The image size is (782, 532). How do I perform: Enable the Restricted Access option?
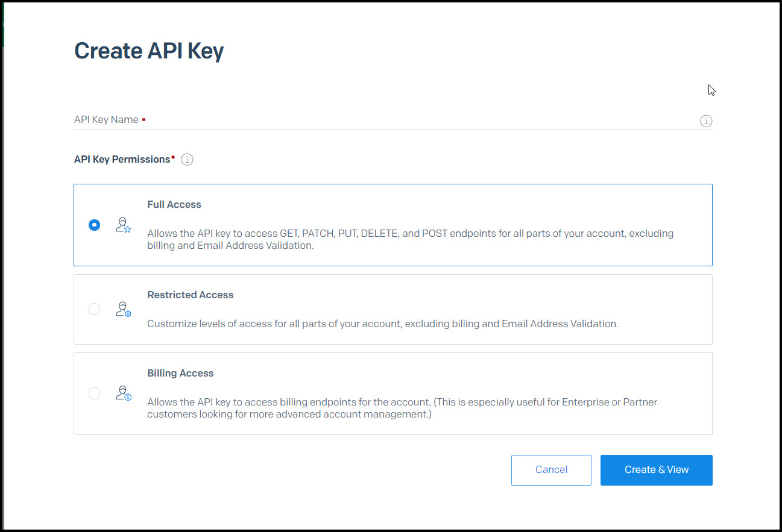pos(94,309)
